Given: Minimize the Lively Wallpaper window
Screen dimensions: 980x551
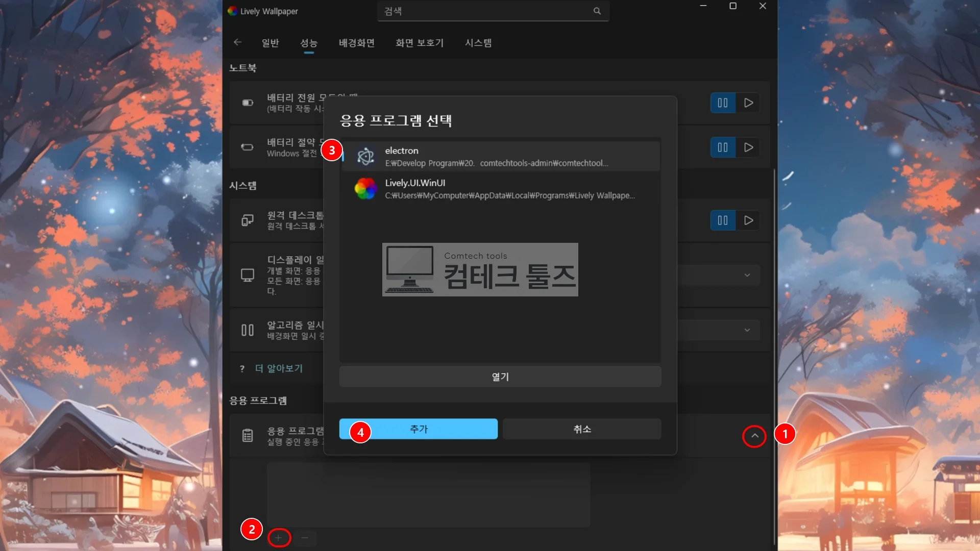Looking at the screenshot, I should pyautogui.click(x=703, y=6).
